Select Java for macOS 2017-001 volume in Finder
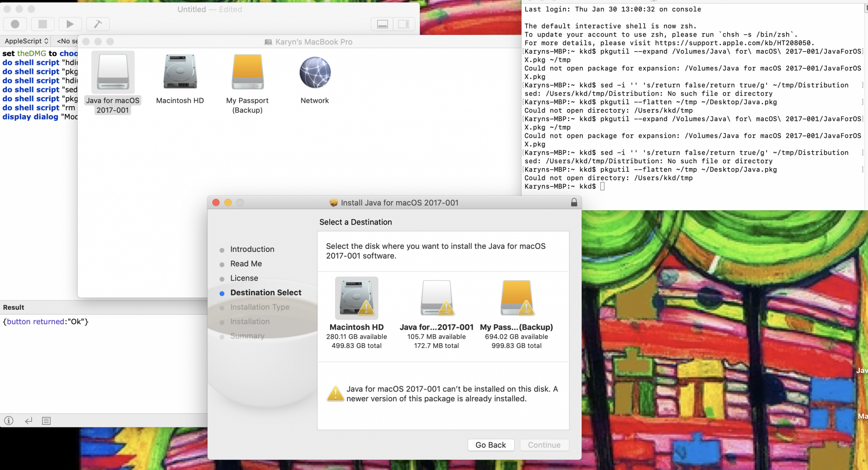Viewport: 868px width, 470px height. coord(113,83)
